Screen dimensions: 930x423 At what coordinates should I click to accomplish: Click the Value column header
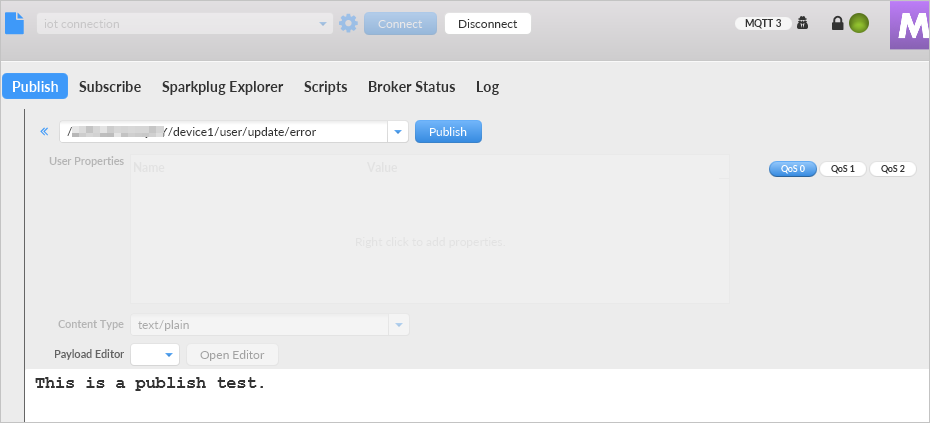pos(382,167)
